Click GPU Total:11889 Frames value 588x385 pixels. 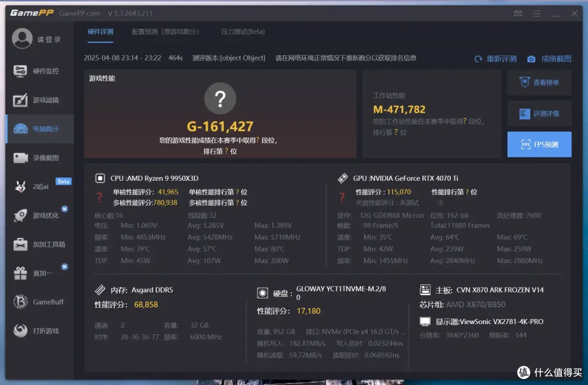460,225
